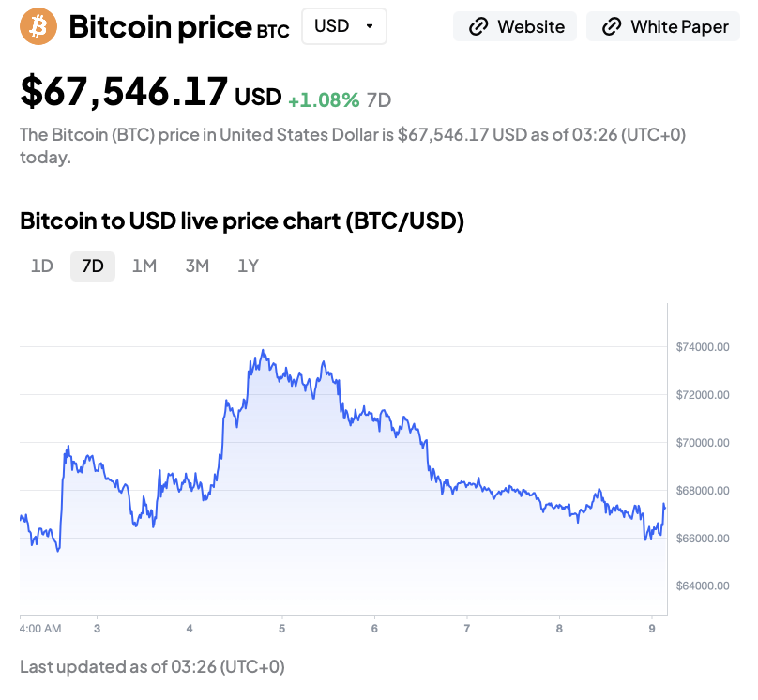Click the Bitcoin price title text
Screen dimensions: 758x700
[159, 26]
